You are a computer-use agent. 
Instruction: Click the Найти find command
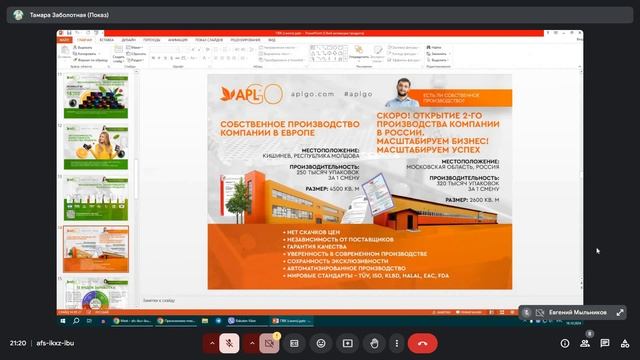tap(434, 47)
